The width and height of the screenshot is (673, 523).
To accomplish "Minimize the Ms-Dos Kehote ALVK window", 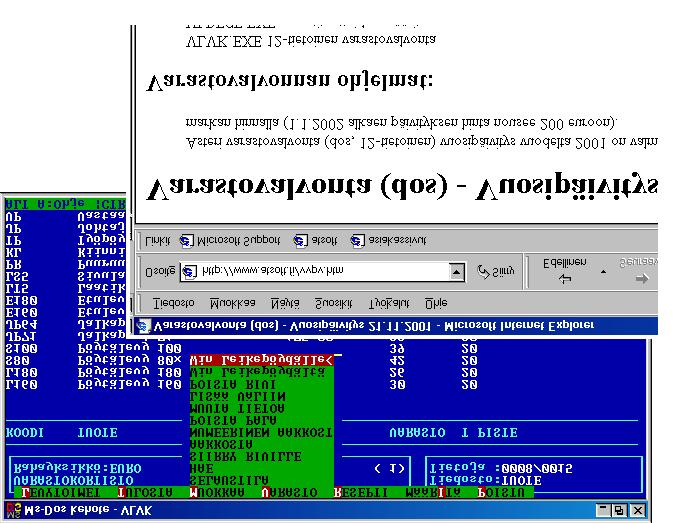I will click(603, 510).
